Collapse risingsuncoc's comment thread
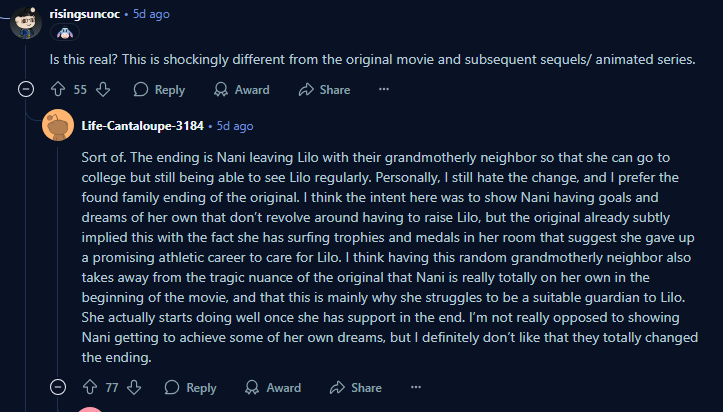Viewport: 723px width, 412px height. coord(26,90)
